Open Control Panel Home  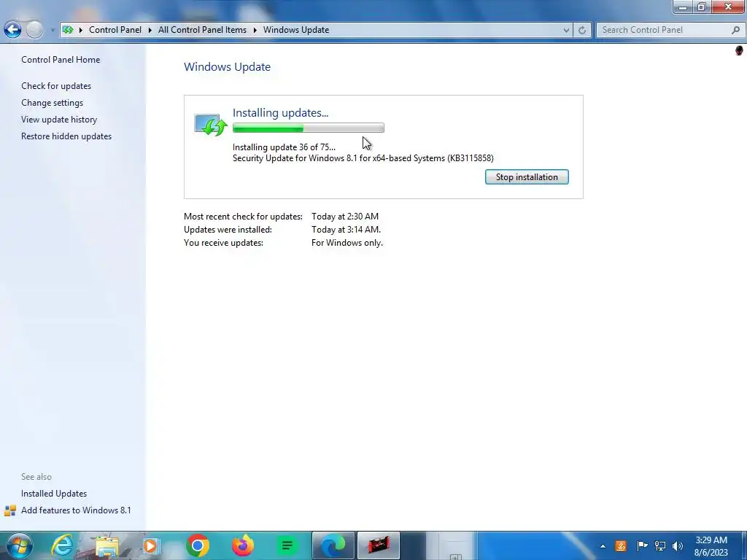click(x=61, y=60)
